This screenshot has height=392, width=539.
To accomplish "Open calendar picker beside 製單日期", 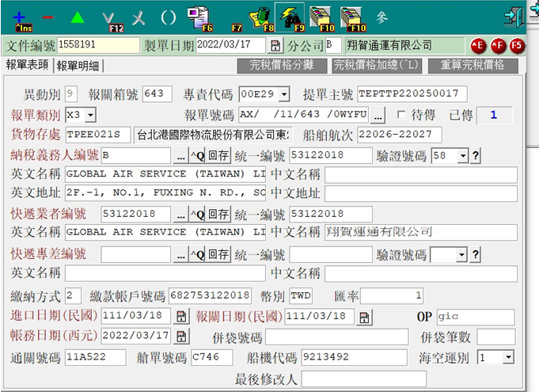I will coord(275,45).
